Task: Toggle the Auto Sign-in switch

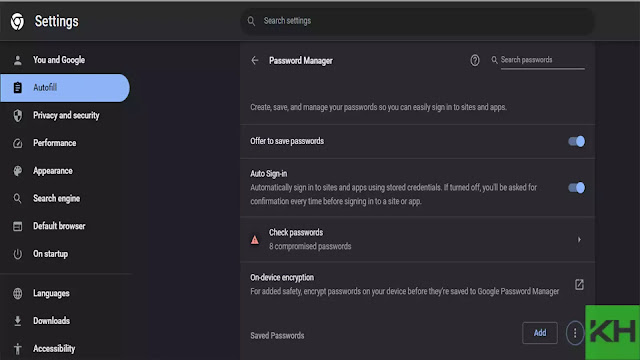Action: [x=576, y=188]
